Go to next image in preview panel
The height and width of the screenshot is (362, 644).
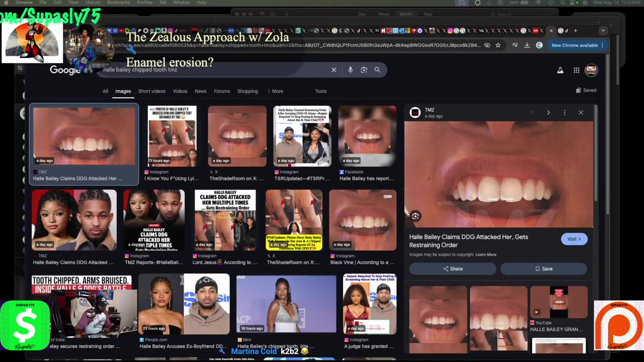(x=548, y=113)
